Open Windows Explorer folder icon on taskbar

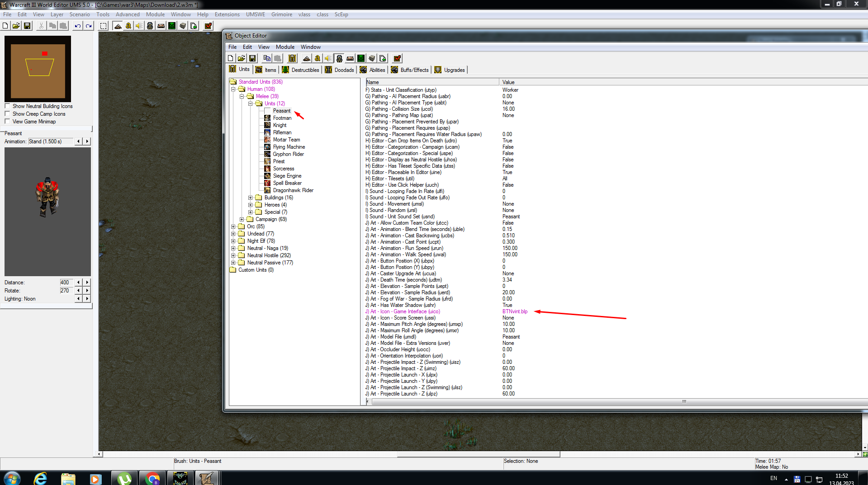pos(68,478)
